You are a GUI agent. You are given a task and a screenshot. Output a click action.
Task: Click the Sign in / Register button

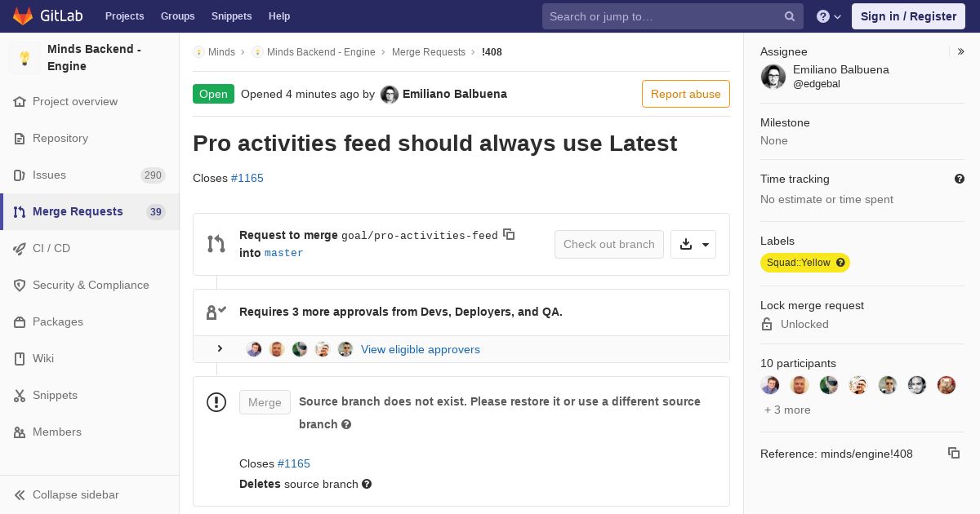908,16
